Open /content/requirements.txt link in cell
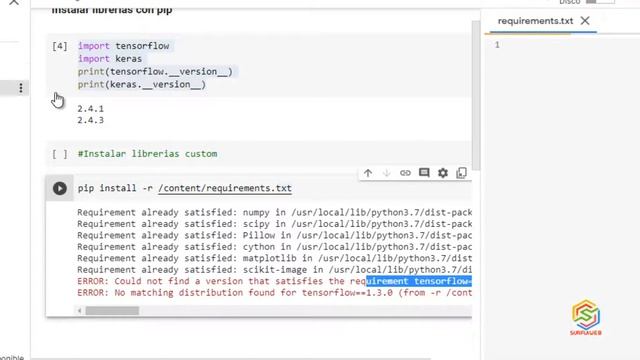 pos(225,188)
